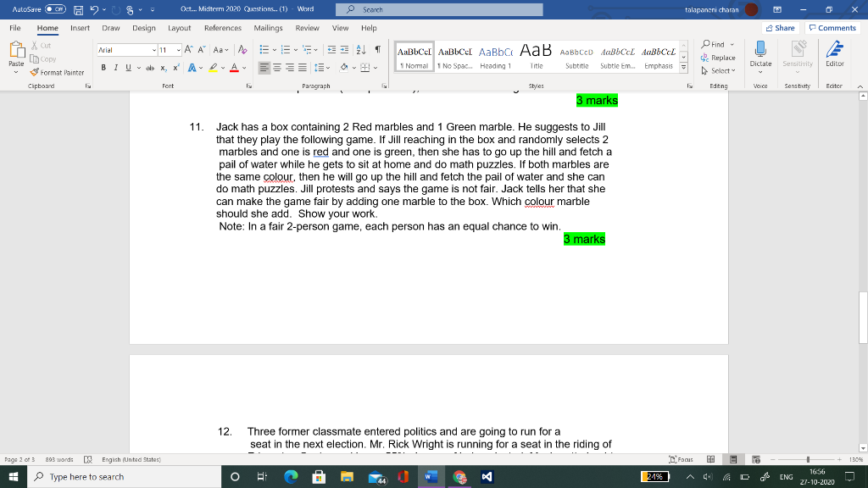Apply the Title style
This screenshot has height=488, width=868.
(536, 57)
